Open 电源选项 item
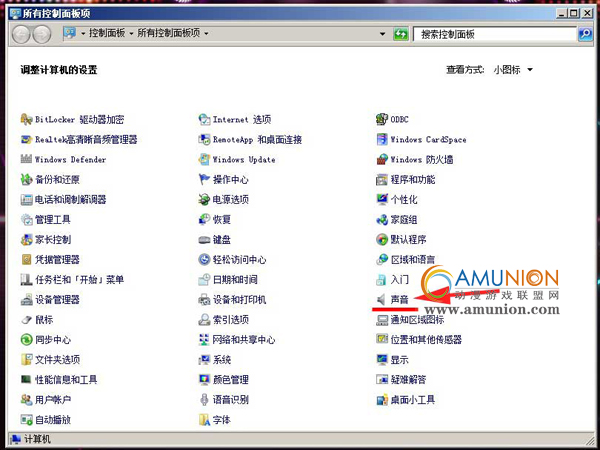 (x=230, y=199)
